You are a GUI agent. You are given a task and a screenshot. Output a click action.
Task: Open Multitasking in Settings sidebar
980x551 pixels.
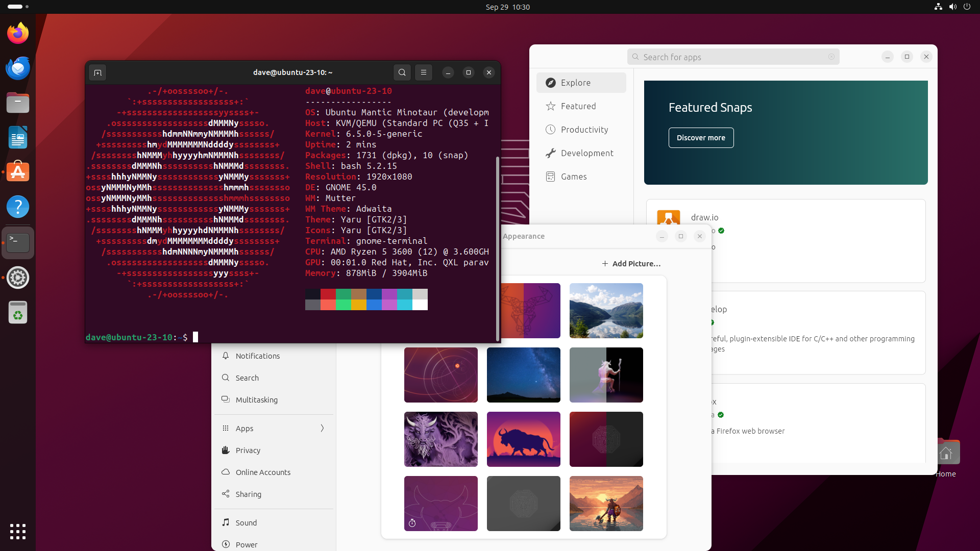pyautogui.click(x=274, y=400)
